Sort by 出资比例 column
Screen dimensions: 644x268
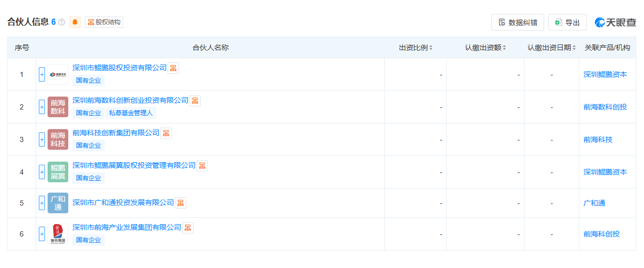click(x=416, y=48)
